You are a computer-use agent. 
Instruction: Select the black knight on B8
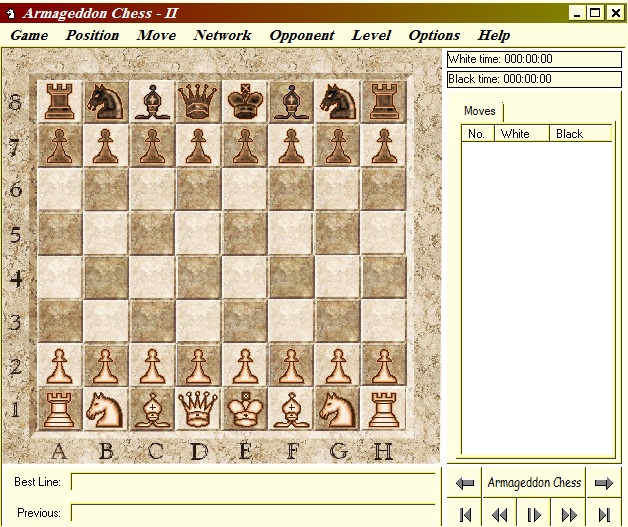(106, 102)
